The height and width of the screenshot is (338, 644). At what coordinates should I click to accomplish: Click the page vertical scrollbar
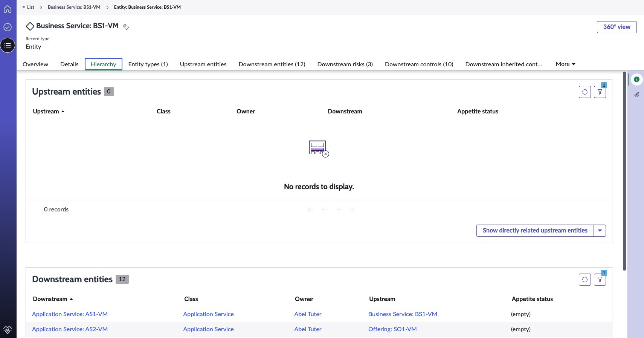click(x=624, y=171)
